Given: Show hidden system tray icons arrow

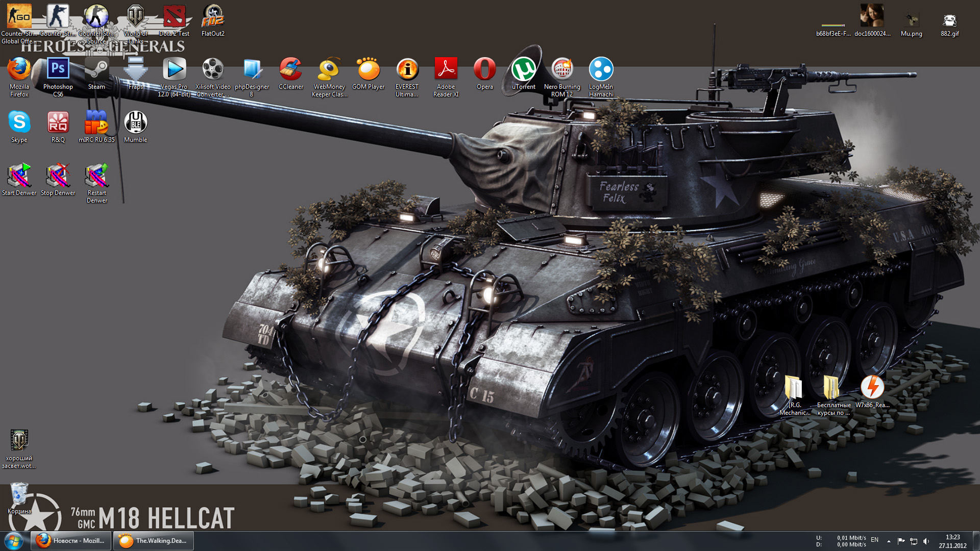Looking at the screenshot, I should pos(889,541).
